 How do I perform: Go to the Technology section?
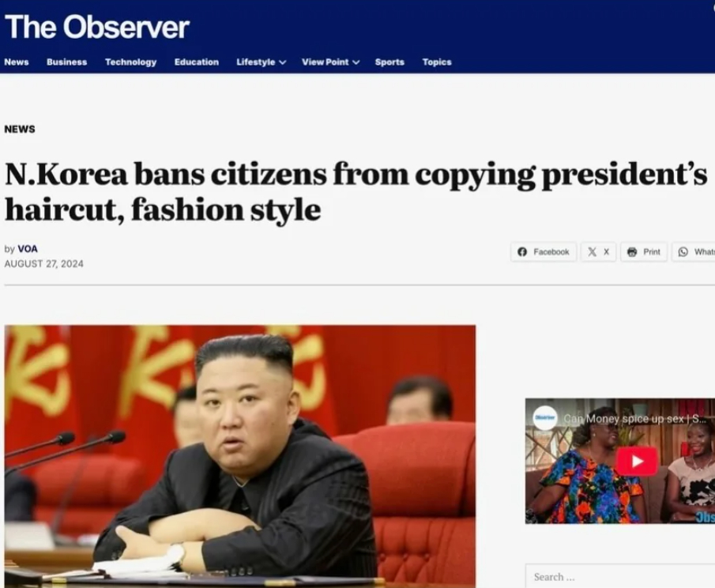tap(131, 62)
